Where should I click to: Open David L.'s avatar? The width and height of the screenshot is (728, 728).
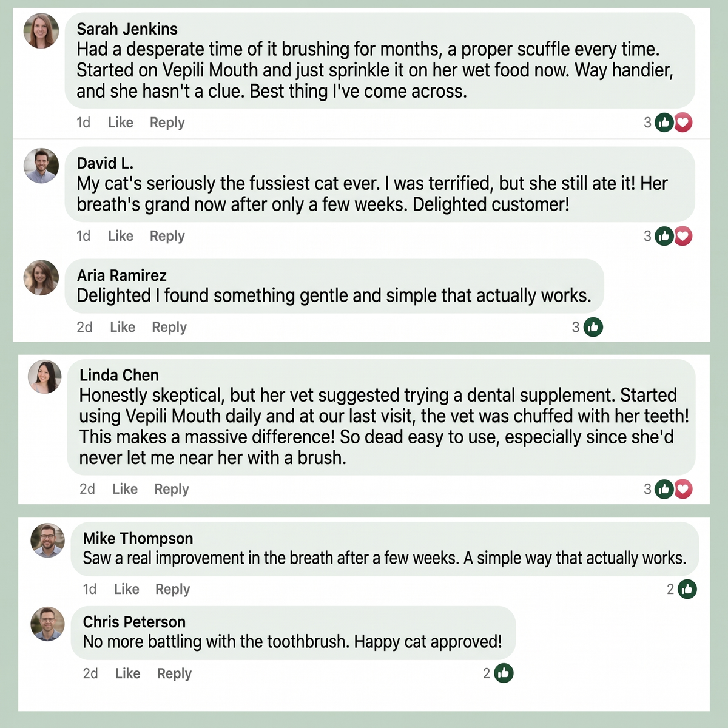(x=41, y=166)
